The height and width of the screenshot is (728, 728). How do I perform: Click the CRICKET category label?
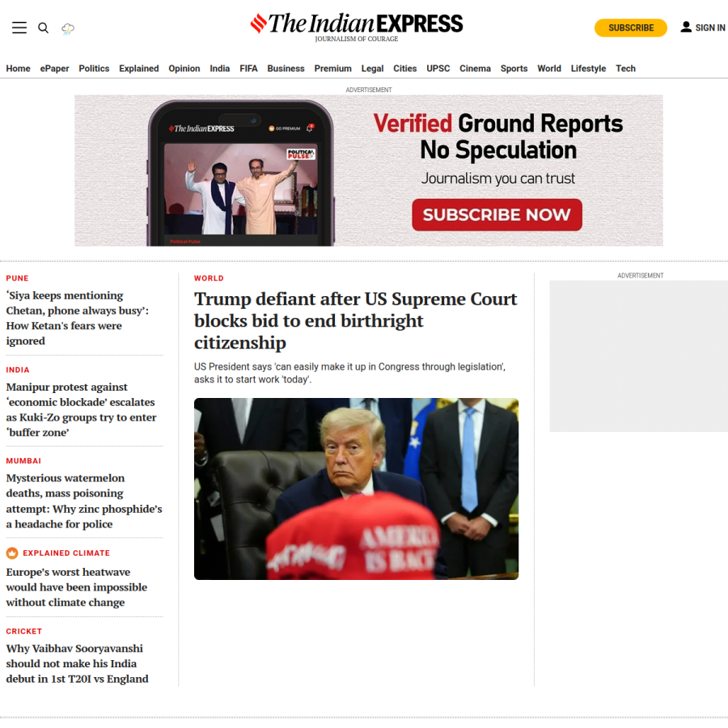tap(24, 631)
